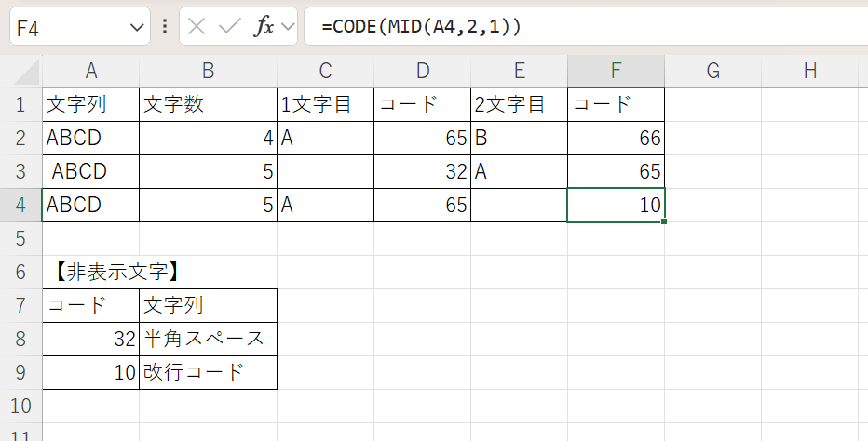868x441 pixels.
Task: Click cell E1 containing 2文字目
Action: tap(520, 104)
